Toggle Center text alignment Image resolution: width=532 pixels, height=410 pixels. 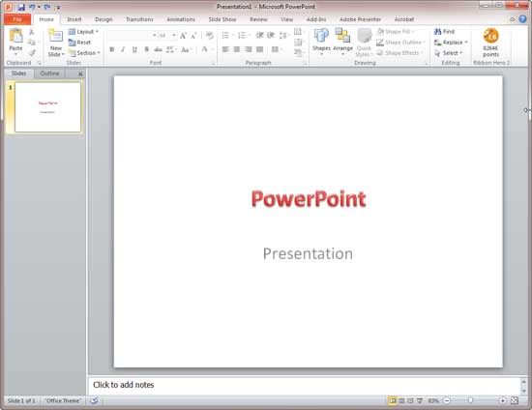click(237, 49)
